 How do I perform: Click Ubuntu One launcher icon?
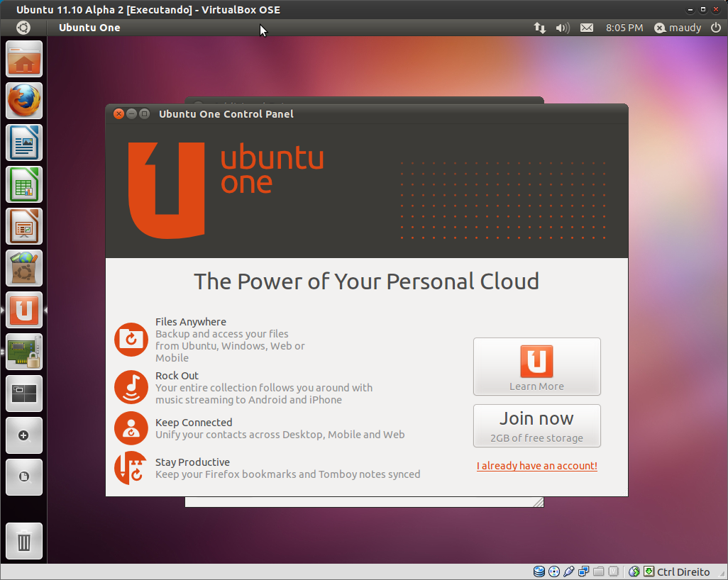24,310
